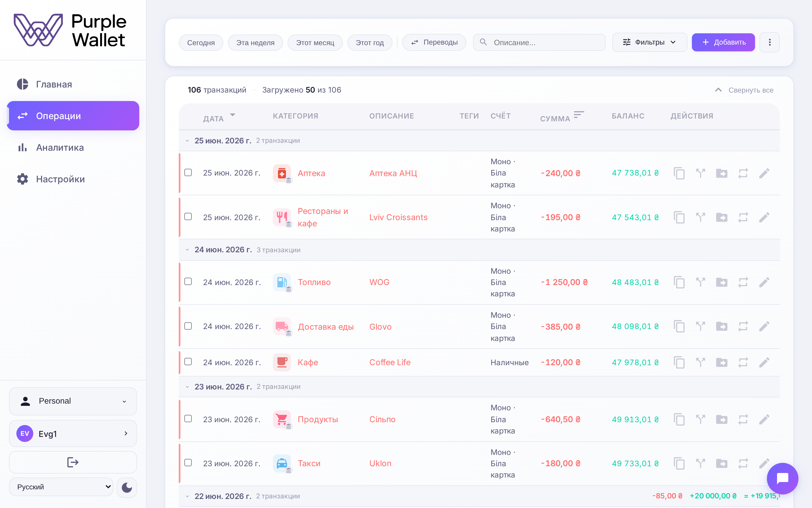The width and height of the screenshot is (812, 508).
Task: Edit the Glovo transaction
Action: [764, 326]
